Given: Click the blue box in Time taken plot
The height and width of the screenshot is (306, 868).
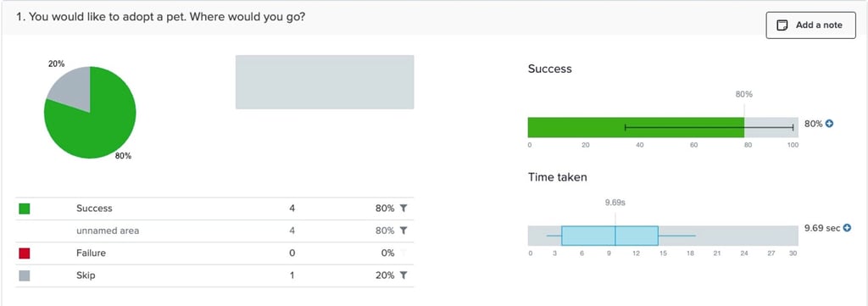Looking at the screenshot, I should click(x=609, y=236).
